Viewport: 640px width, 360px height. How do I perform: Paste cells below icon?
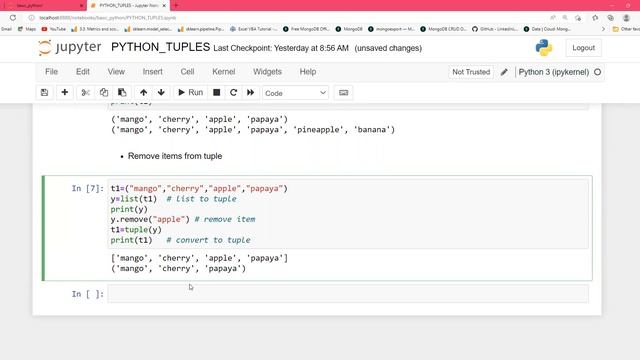[x=122, y=93]
